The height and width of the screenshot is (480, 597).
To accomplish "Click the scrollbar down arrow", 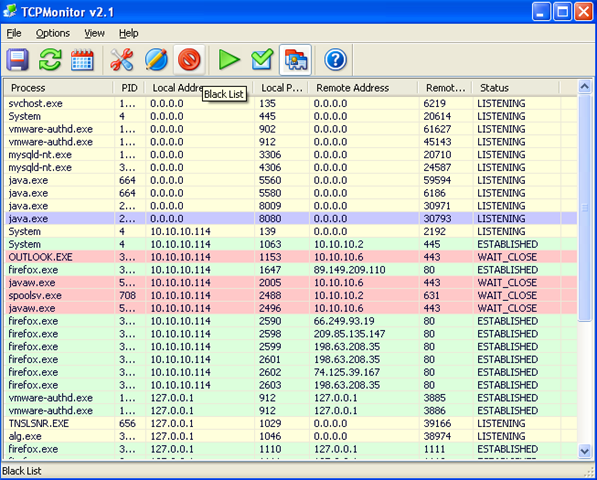I will (x=584, y=451).
